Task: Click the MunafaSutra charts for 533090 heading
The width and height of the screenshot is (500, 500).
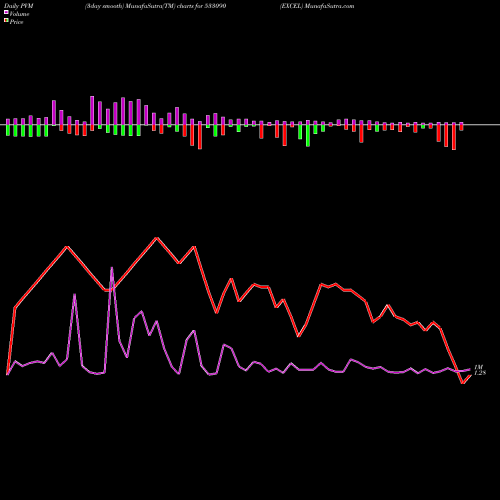Action: click(155, 6)
